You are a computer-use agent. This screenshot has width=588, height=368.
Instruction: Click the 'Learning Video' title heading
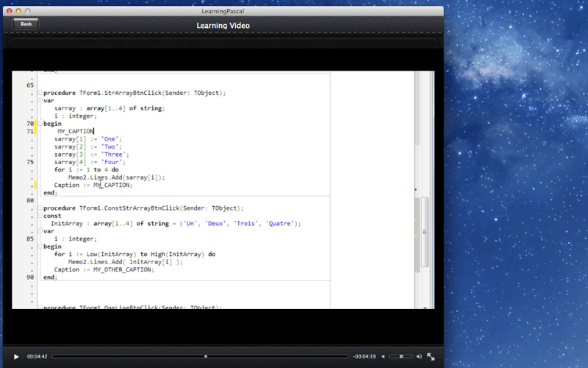(x=223, y=26)
